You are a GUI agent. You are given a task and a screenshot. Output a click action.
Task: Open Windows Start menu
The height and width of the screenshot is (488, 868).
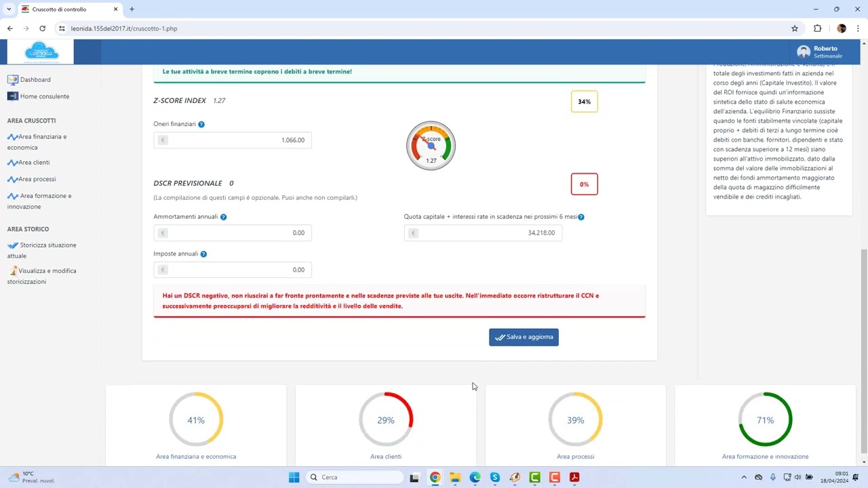pos(294,477)
